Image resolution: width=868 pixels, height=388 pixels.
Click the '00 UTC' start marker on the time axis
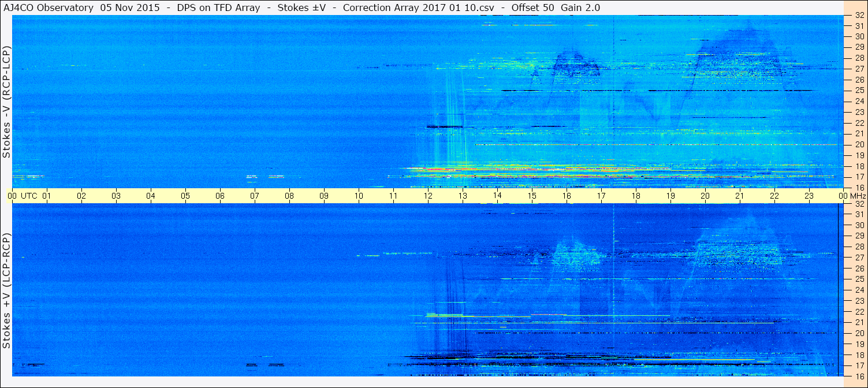coord(23,196)
